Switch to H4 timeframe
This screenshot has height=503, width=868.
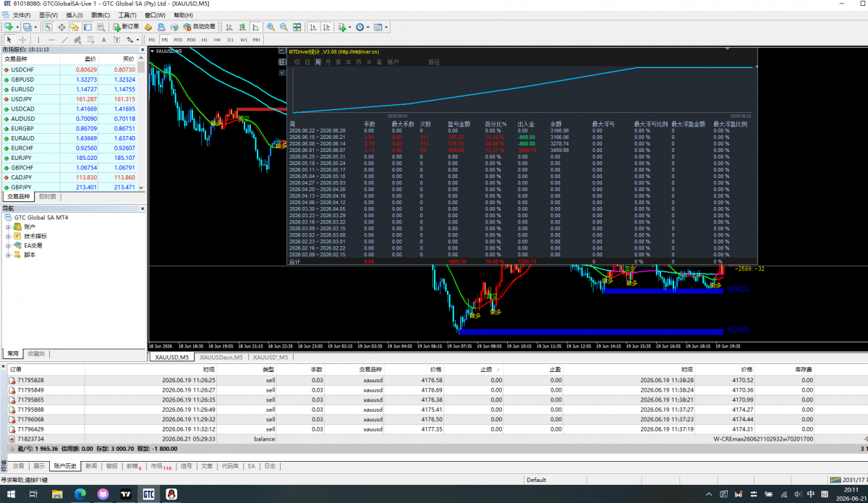[217, 40]
